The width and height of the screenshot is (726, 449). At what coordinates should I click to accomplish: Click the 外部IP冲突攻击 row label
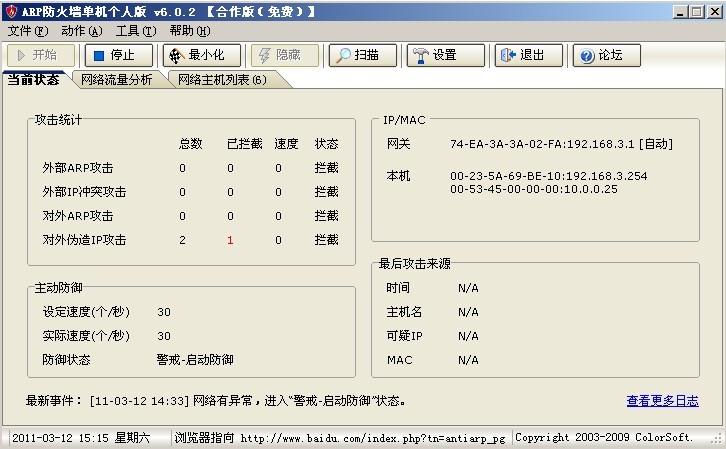click(x=84, y=192)
